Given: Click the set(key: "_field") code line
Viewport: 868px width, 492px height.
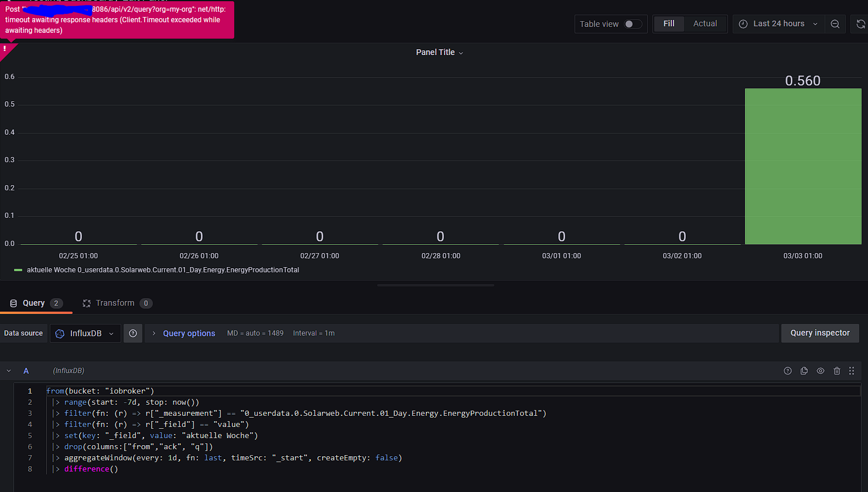Looking at the screenshot, I should pyautogui.click(x=155, y=435).
